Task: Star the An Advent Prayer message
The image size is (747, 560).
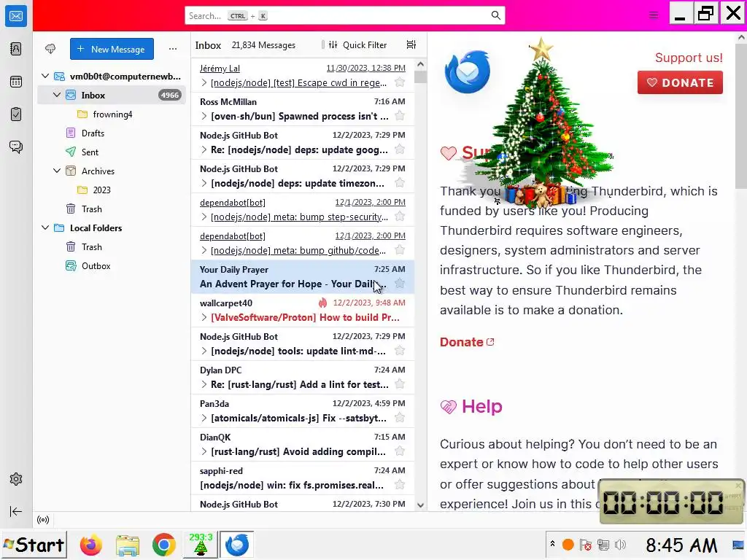Action: [x=400, y=284]
